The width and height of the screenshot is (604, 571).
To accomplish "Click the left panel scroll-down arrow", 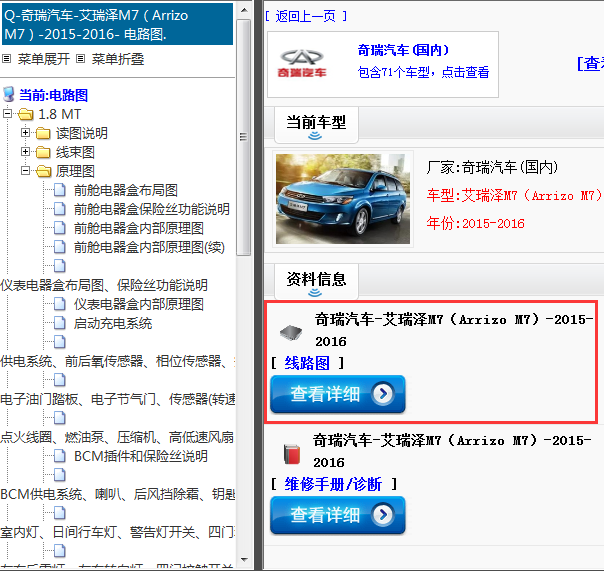I will click(244, 559).
